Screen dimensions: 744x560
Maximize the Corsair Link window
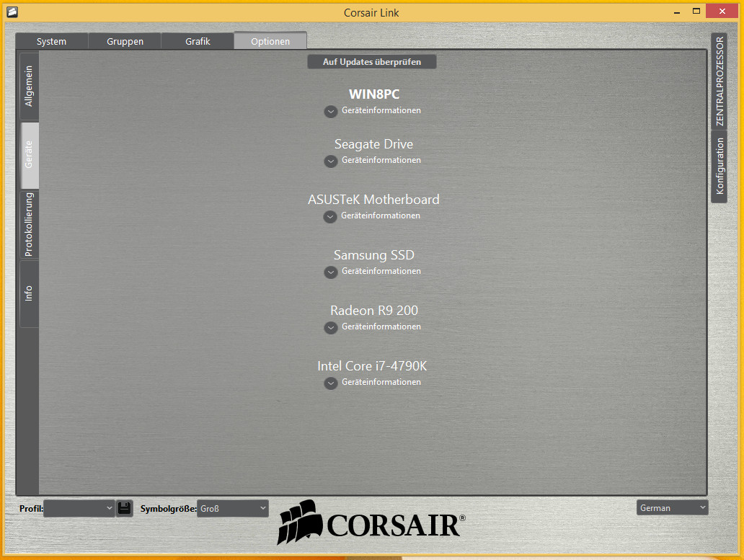pos(696,12)
